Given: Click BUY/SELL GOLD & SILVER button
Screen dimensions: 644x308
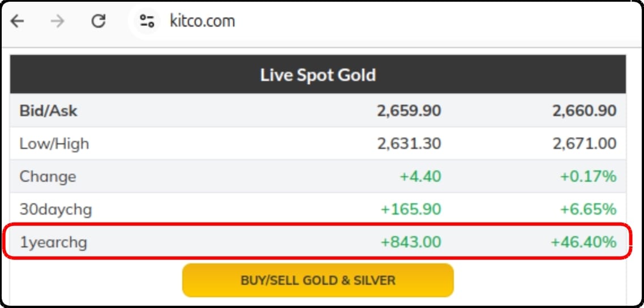Looking at the screenshot, I should [x=318, y=280].
